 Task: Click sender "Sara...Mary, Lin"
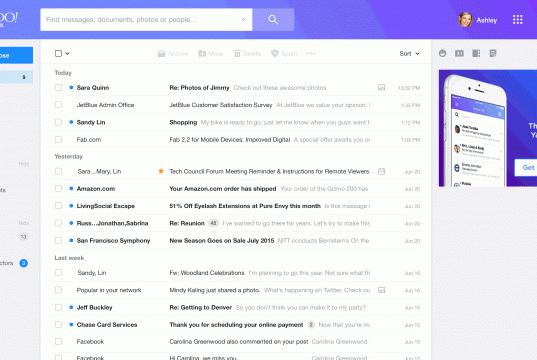[99, 171]
